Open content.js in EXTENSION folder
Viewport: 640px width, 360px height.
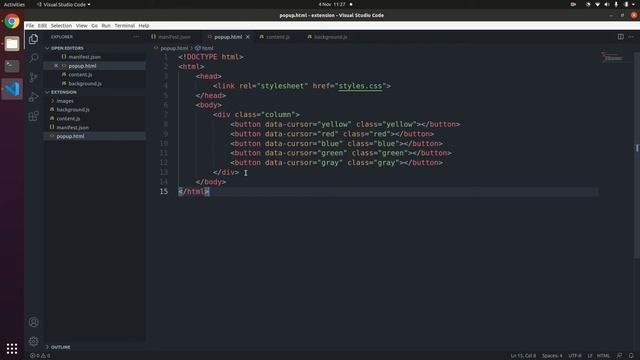pos(68,119)
